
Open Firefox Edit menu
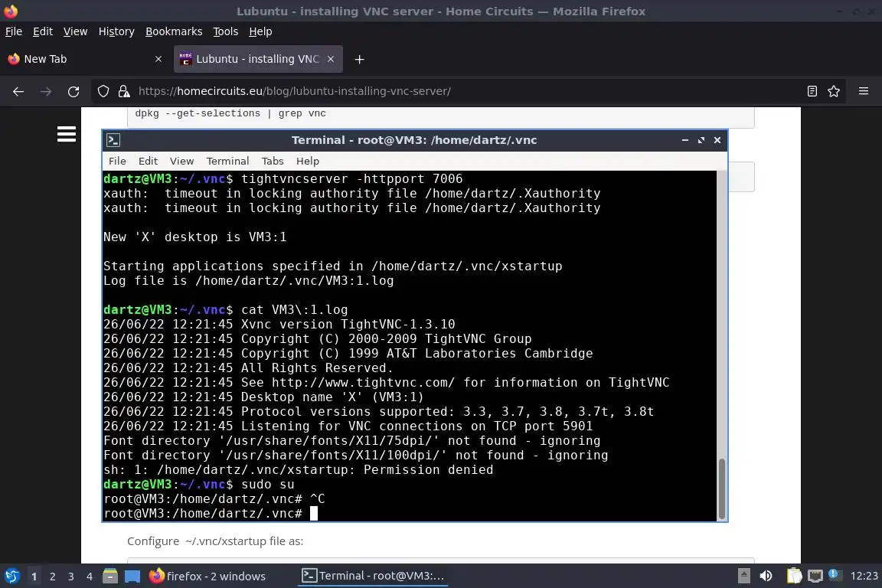click(43, 31)
